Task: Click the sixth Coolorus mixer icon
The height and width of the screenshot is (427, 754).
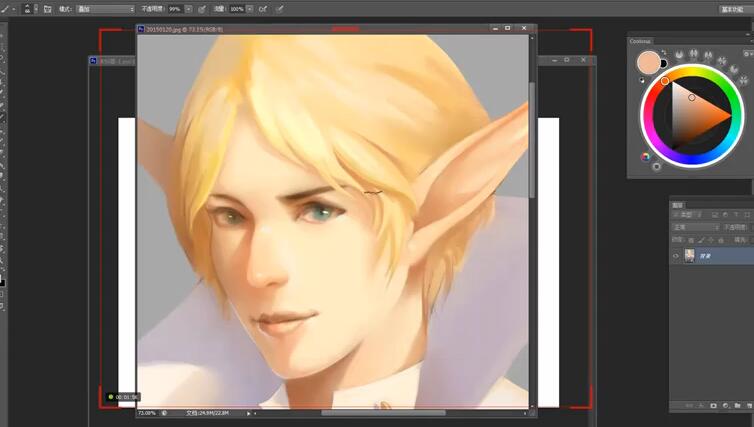Action: point(744,80)
